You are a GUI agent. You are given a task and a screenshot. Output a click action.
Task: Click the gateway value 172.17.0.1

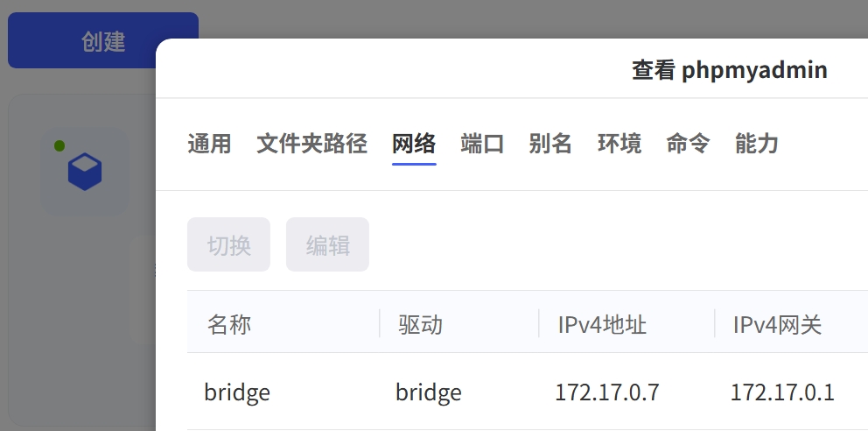(782, 392)
